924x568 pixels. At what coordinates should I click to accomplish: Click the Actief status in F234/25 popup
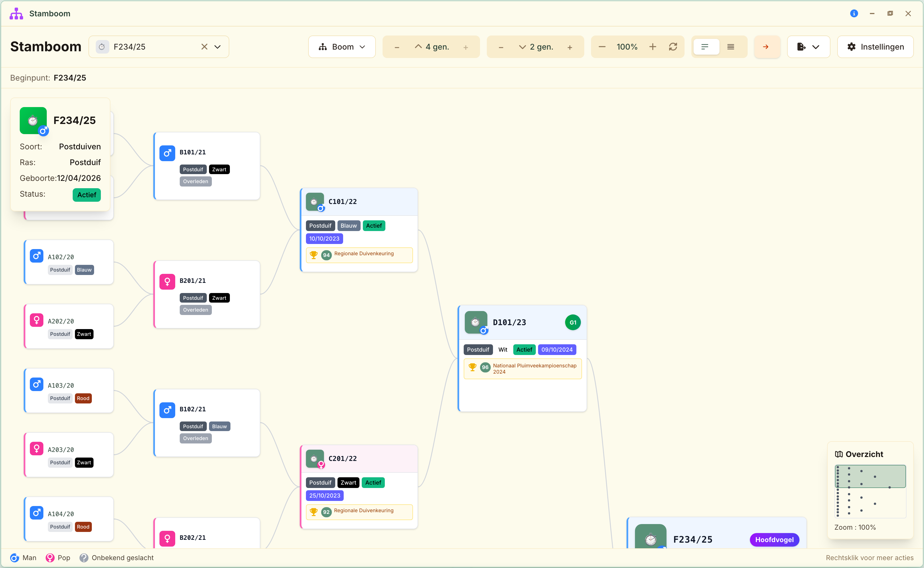pyautogui.click(x=87, y=195)
